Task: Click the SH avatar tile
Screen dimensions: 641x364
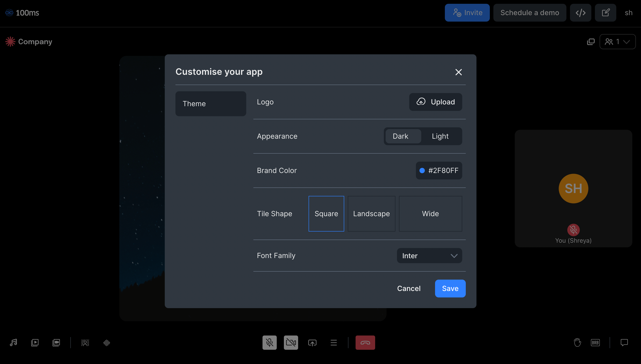Action: 573,188
